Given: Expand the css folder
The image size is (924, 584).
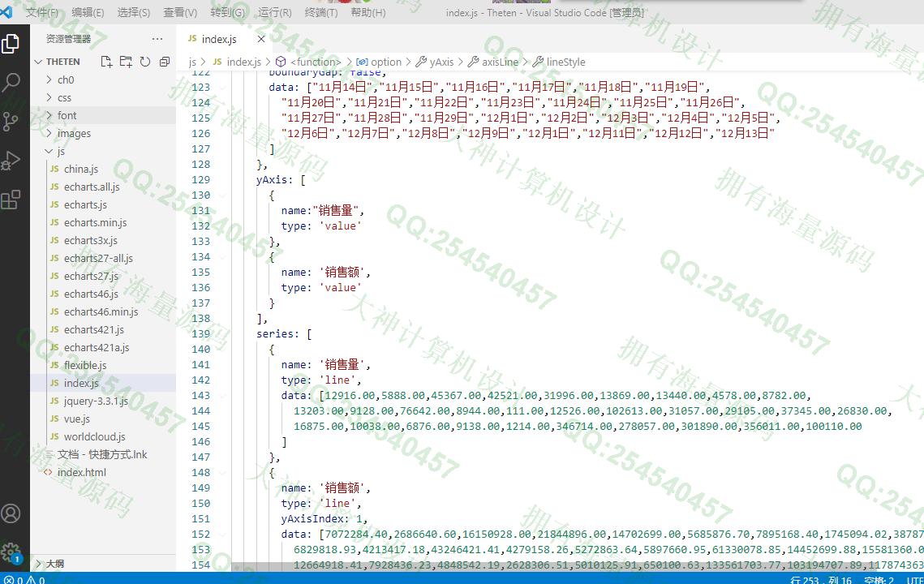Looking at the screenshot, I should pyautogui.click(x=103, y=97).
